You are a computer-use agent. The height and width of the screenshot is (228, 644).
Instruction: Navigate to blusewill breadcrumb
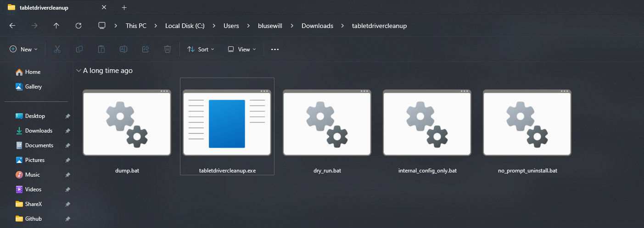click(270, 26)
